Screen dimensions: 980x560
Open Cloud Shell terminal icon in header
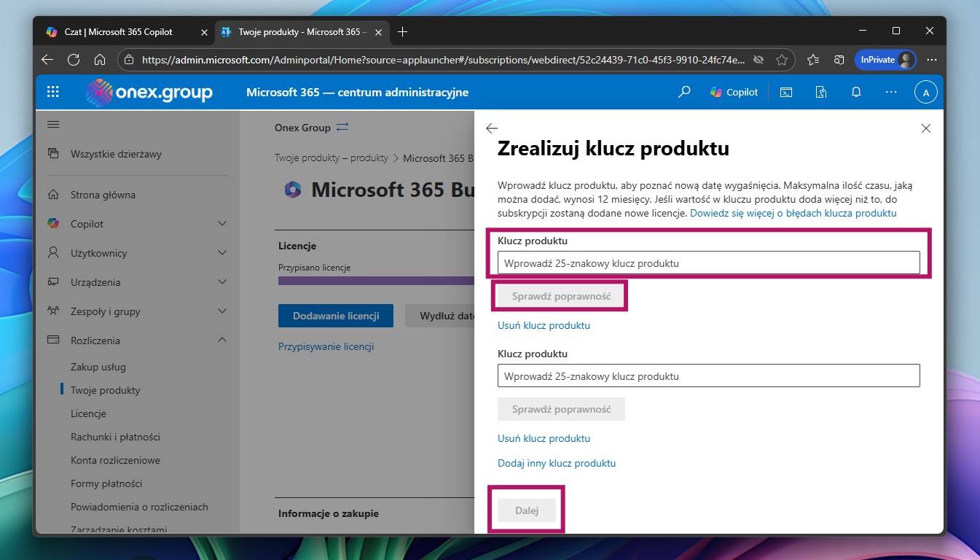[786, 92]
